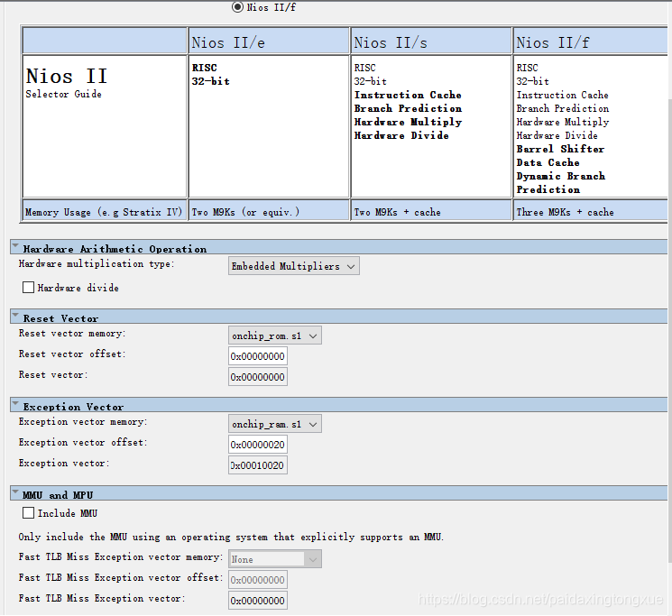Click the Nios II/e column header
Screen dimensions: 672x616
(x=269, y=41)
